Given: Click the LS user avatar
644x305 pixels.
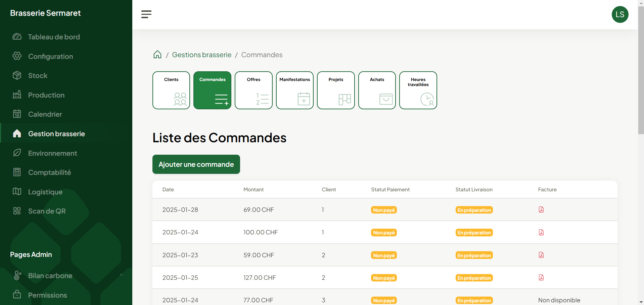Looking at the screenshot, I should [x=620, y=14].
